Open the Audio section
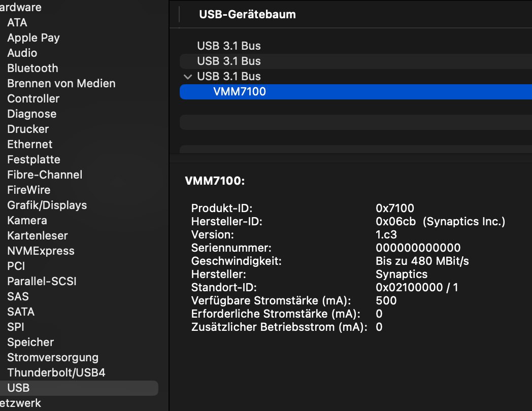Image resolution: width=532 pixels, height=411 pixels. [x=22, y=53]
